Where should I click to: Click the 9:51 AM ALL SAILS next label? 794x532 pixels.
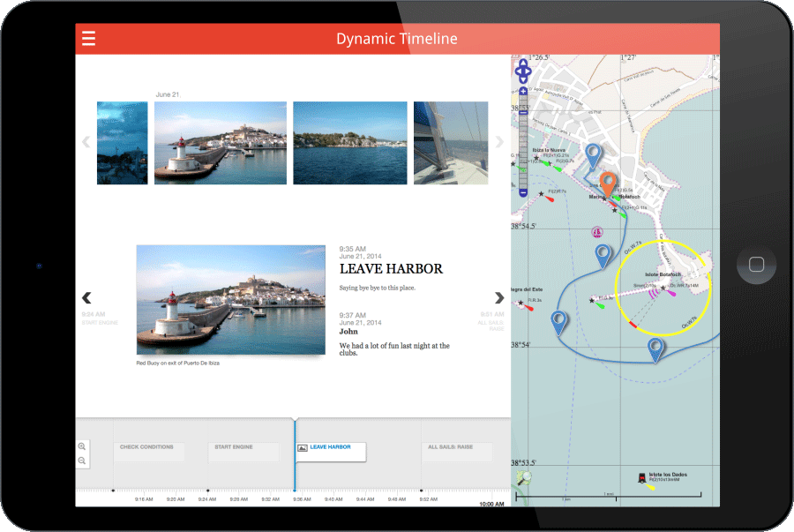pyautogui.click(x=491, y=321)
